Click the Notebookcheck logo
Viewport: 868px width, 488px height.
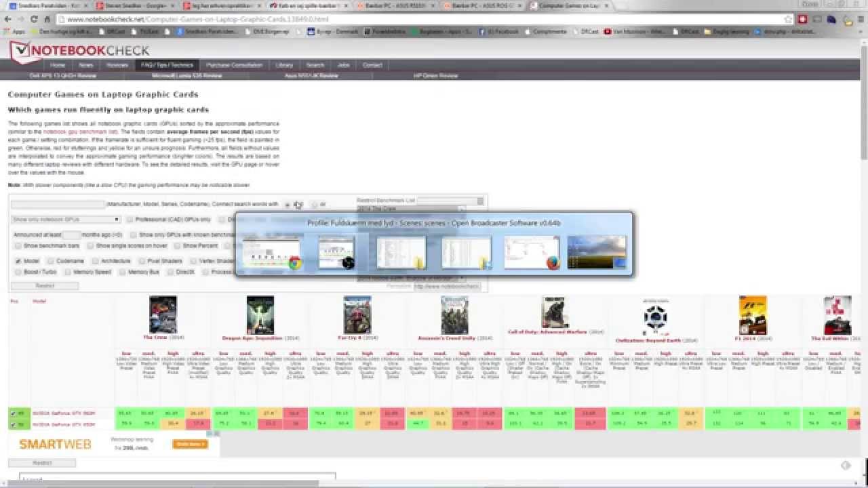click(80, 50)
